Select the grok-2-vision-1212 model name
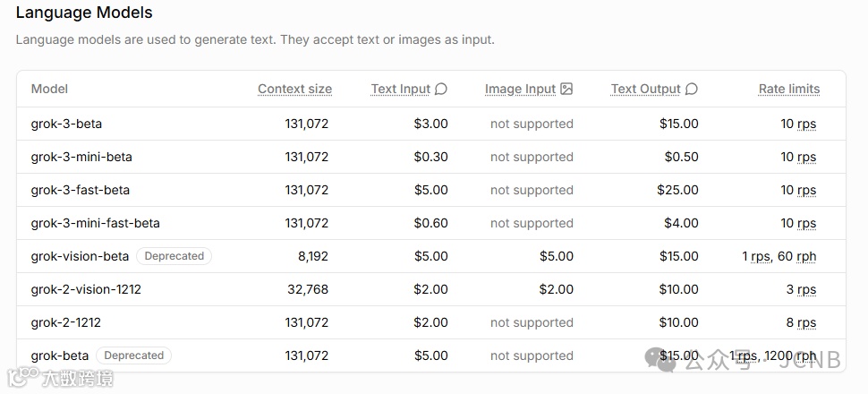Viewport: 868px width, 394px height. click(86, 289)
